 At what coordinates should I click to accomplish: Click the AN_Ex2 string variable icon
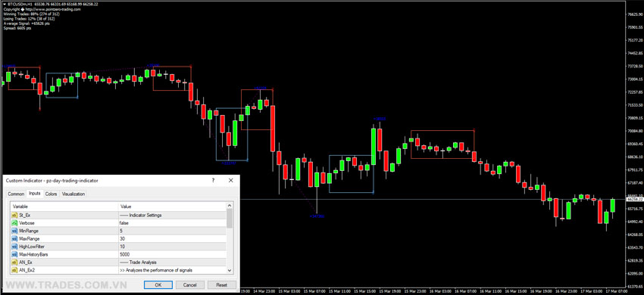[14, 269]
